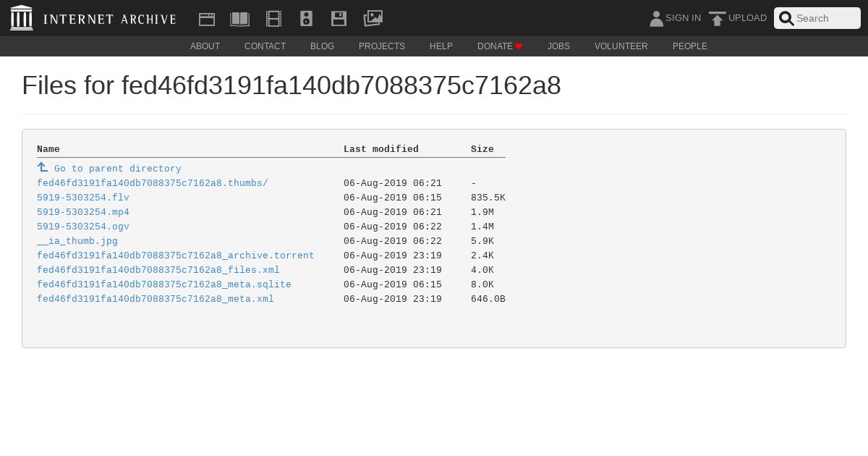This screenshot has height=456, width=868.
Task: Open the Blog menu item
Action: 322,46
